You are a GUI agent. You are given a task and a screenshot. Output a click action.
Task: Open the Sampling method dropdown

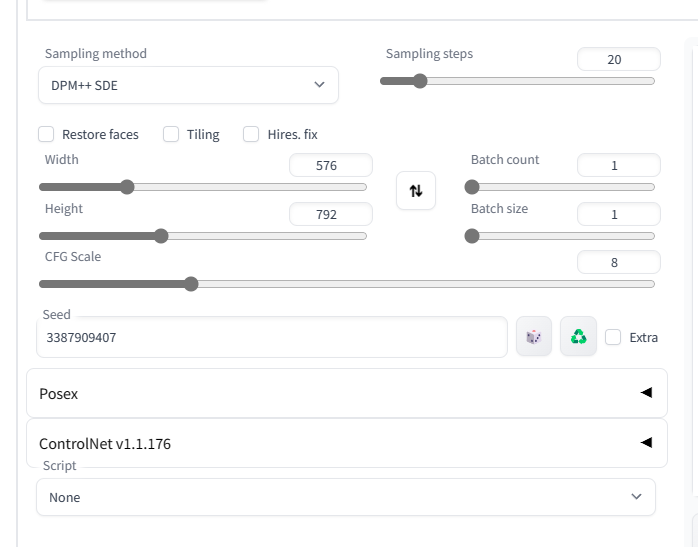tap(188, 85)
